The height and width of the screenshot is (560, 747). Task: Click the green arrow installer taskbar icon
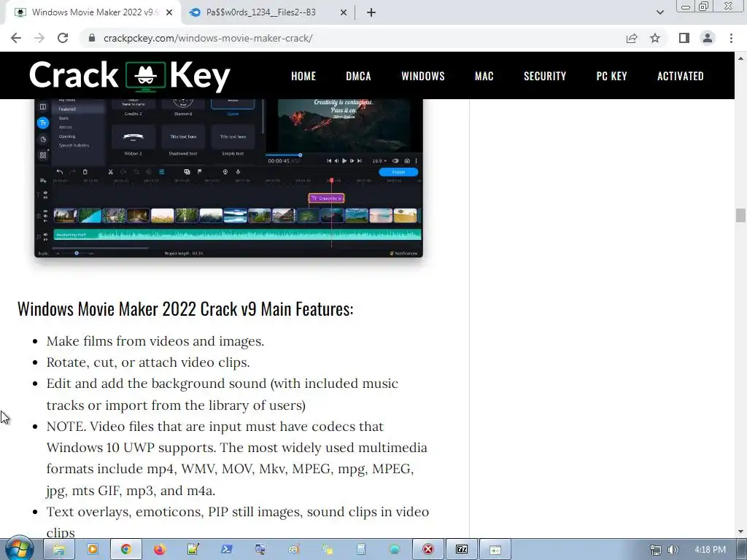point(495,550)
